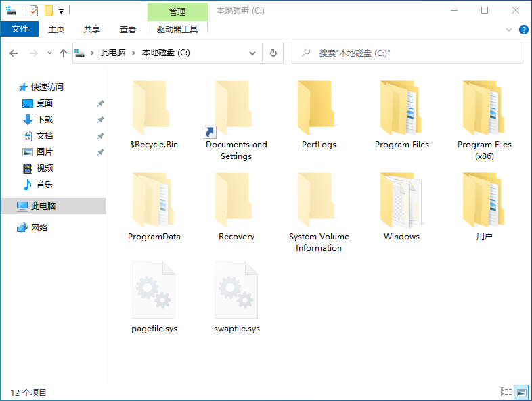Click 本地磁盘 (C:) breadcrumb segment
This screenshot has width=532, height=401.
(x=166, y=53)
